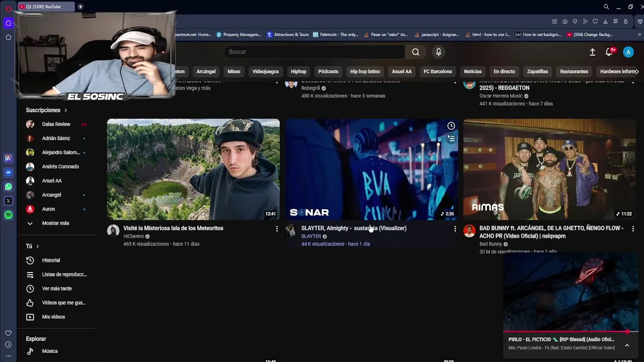Viewport: 644px width, 362px height.
Task: Expand the Suscripciones section chevron
Action: pyautogui.click(x=65, y=110)
